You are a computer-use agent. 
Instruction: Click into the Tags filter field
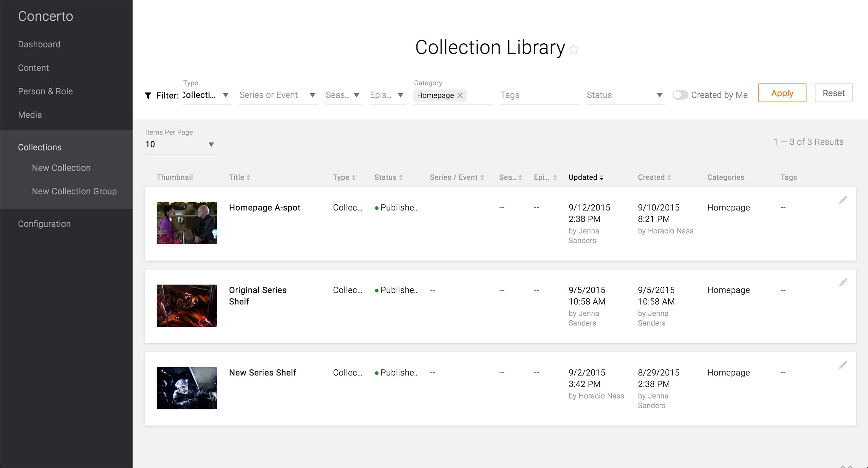[538, 95]
